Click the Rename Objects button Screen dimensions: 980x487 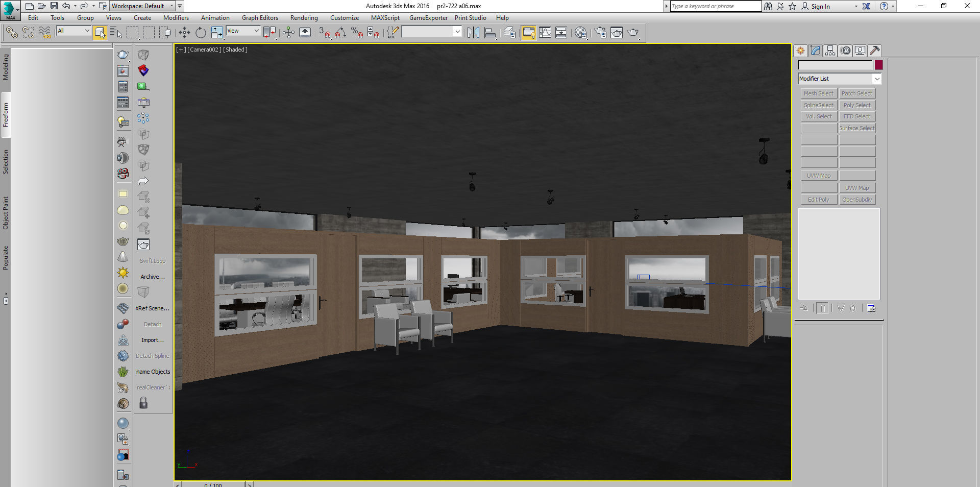tap(153, 372)
